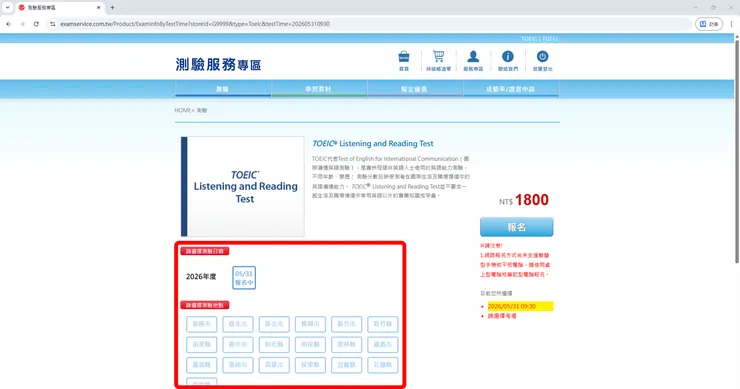Click the browser forward arrow
Image resolution: width=740 pixels, height=389 pixels.
click(x=22, y=24)
